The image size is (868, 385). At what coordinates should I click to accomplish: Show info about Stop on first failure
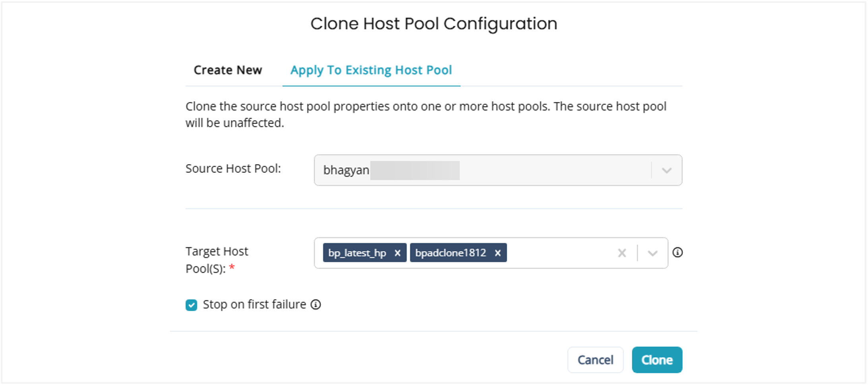(316, 305)
